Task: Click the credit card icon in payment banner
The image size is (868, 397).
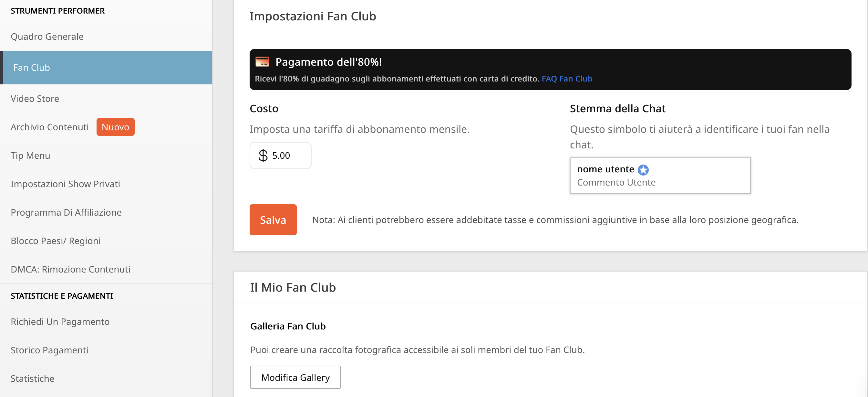Action: click(x=262, y=62)
